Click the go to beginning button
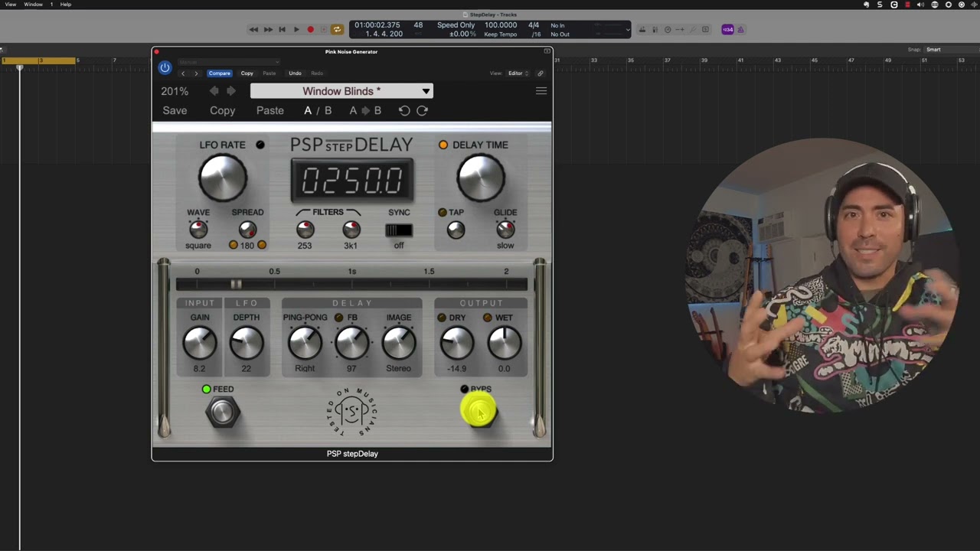980x551 pixels. [282, 30]
